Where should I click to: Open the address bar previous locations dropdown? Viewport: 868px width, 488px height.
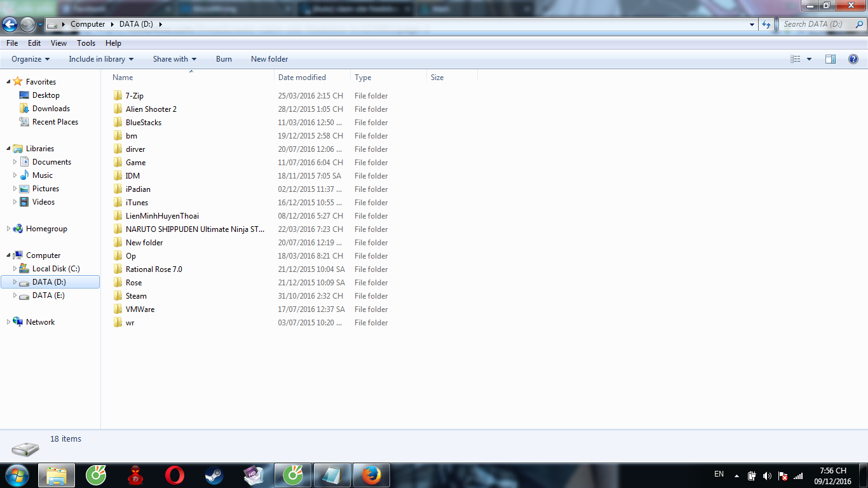[752, 24]
